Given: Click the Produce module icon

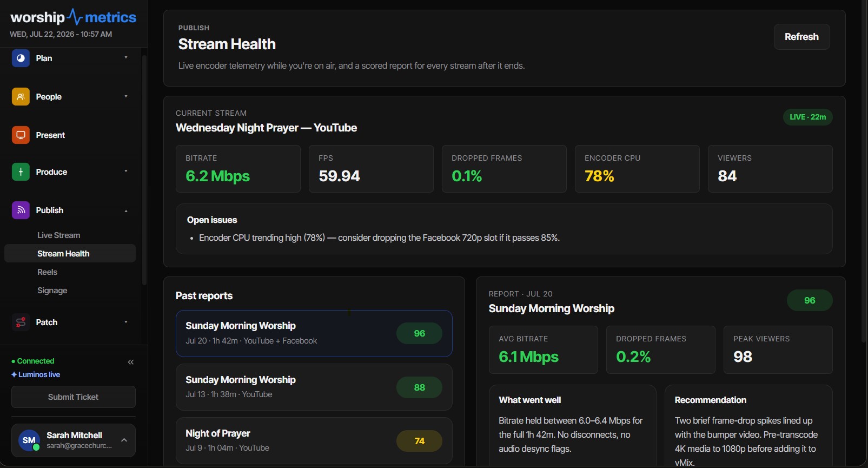Looking at the screenshot, I should click(21, 172).
